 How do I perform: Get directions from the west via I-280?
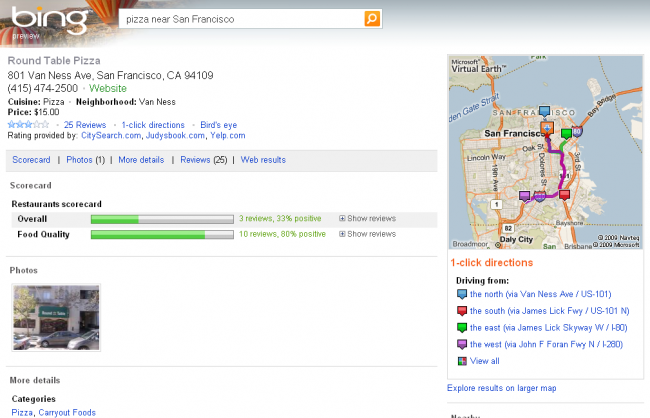(546, 345)
